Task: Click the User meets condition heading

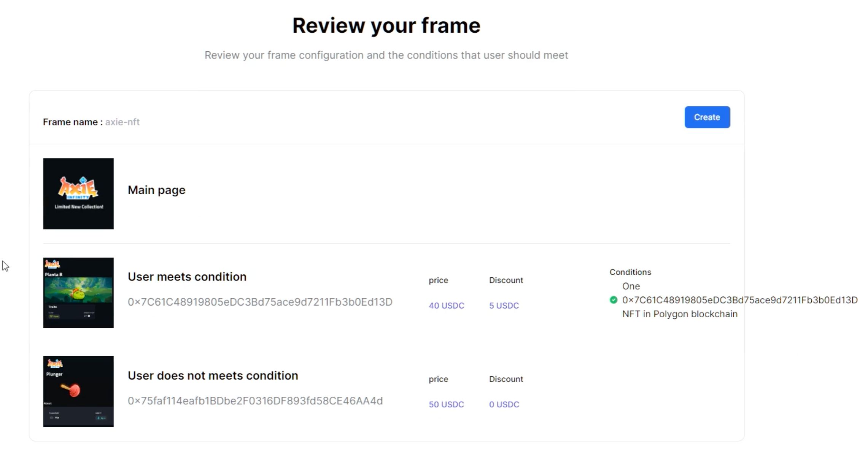Action: (187, 277)
